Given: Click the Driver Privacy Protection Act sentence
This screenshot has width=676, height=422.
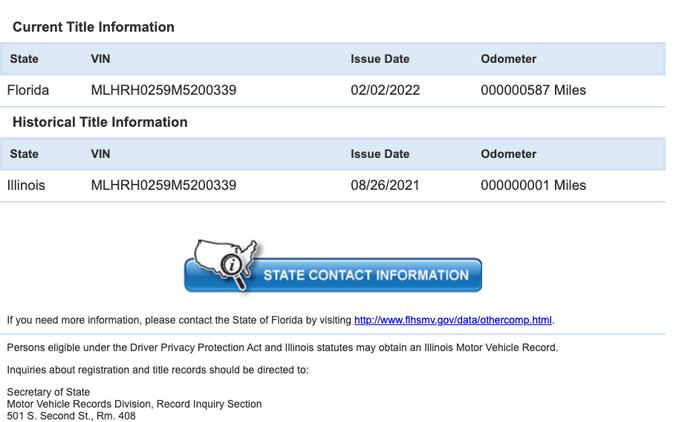Looking at the screenshot, I should click(282, 347).
